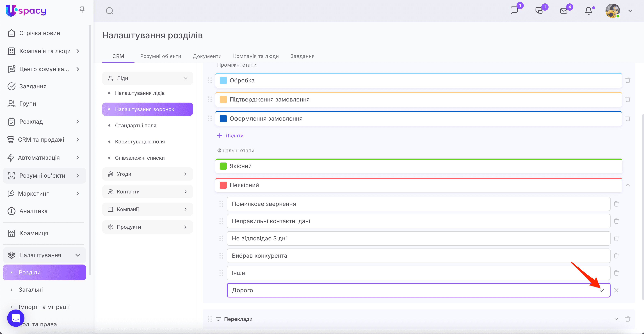The height and width of the screenshot is (334, 644).
Task: Open Стандартні поля settings link
Action: coord(136,126)
